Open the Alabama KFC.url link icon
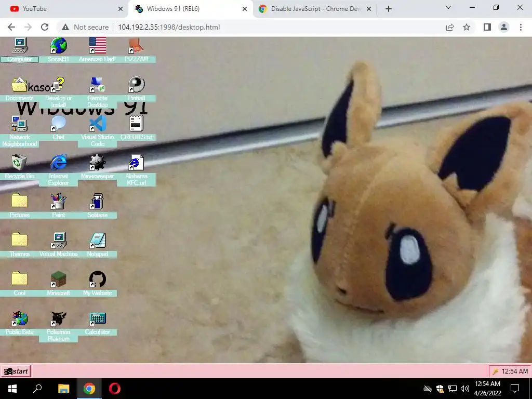 136,163
